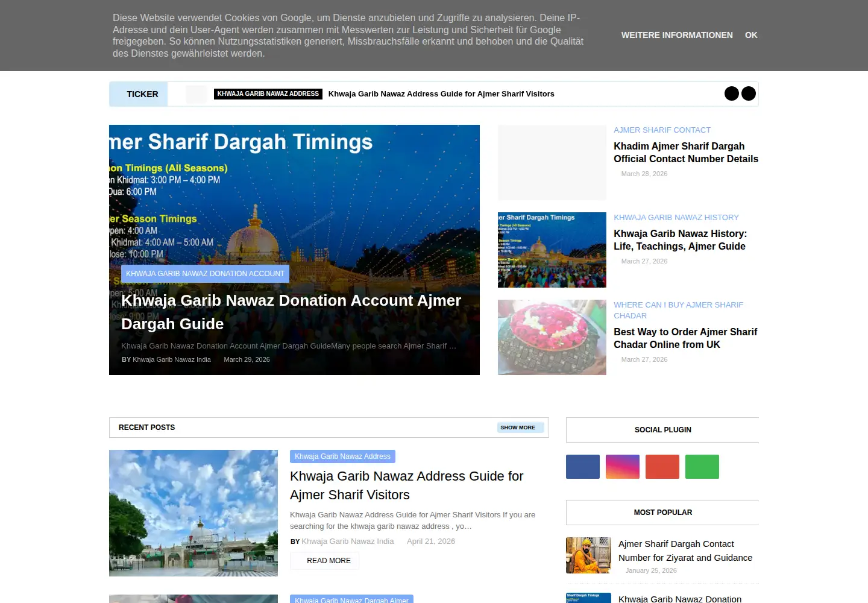Image resolution: width=868 pixels, height=603 pixels.
Task: Open Khwaja Garib Nawaz History post title
Action: [x=680, y=240]
